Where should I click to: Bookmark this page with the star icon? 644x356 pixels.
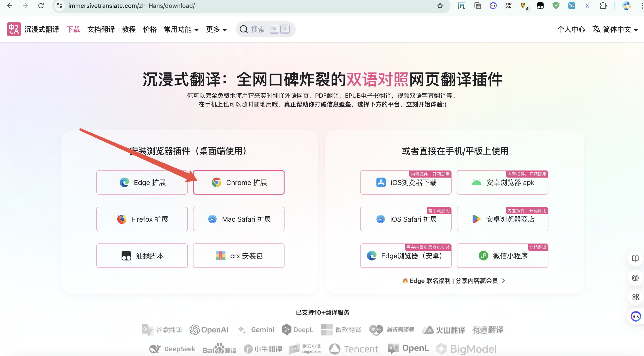[440, 6]
